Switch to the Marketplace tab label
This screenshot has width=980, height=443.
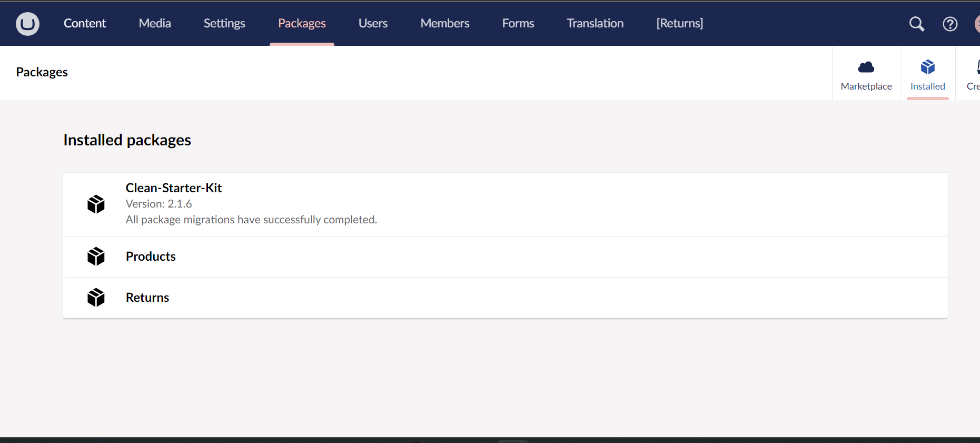tap(866, 86)
